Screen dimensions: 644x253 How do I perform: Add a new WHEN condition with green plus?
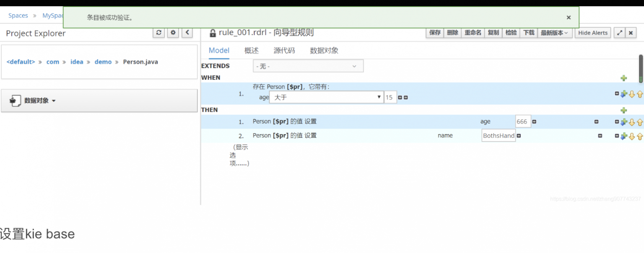click(x=624, y=78)
